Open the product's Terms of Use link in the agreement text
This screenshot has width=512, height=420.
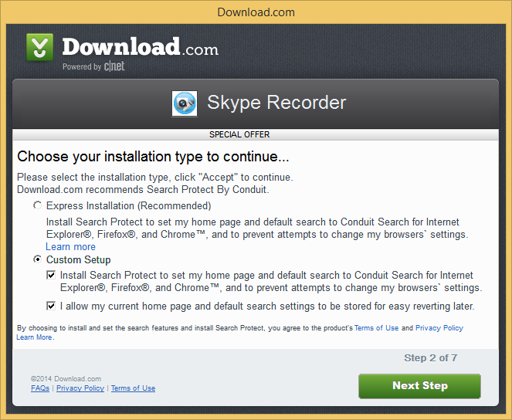(377, 328)
